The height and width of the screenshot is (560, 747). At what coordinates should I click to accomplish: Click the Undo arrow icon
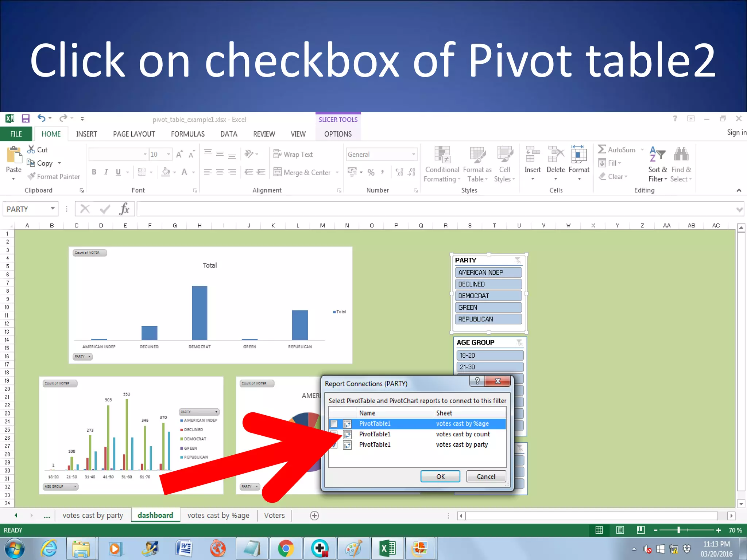point(42,118)
